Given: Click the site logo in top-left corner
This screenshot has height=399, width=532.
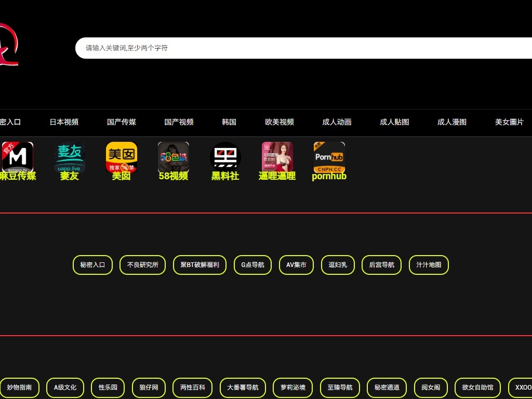Looking at the screenshot, I should tap(8, 45).
